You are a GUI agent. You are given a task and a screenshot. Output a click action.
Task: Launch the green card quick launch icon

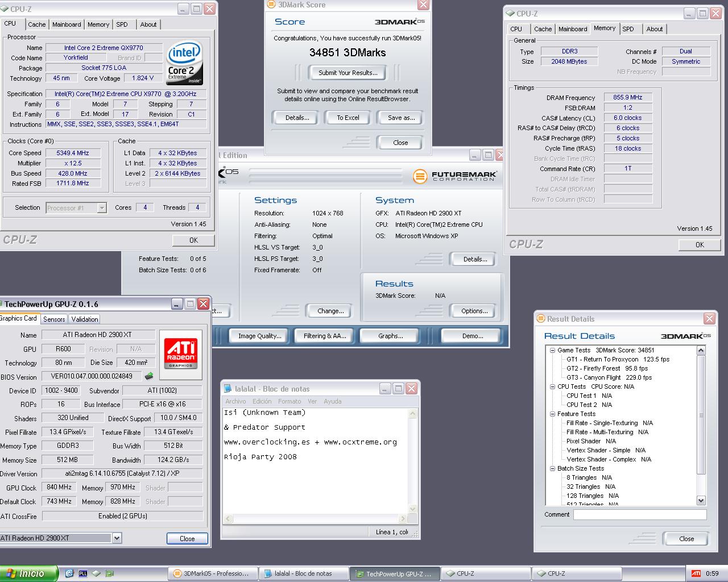(110, 573)
